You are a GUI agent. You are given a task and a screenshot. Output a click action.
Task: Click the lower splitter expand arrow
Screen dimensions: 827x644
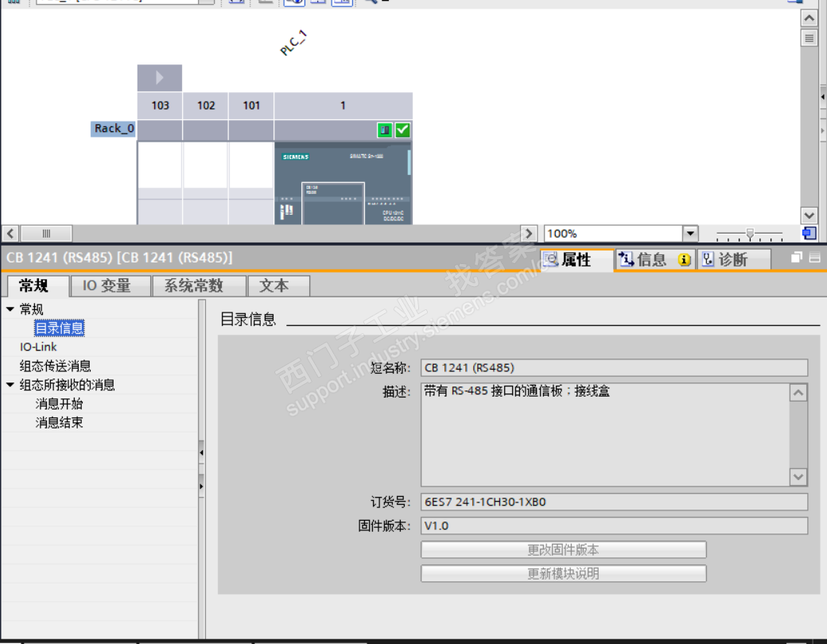point(201,486)
